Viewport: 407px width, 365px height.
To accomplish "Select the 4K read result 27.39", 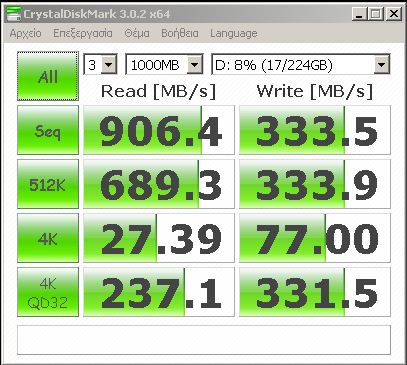I will coord(159,238).
